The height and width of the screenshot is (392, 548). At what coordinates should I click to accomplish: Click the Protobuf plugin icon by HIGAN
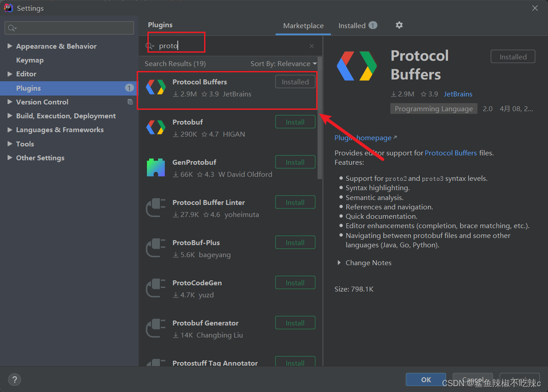point(155,127)
